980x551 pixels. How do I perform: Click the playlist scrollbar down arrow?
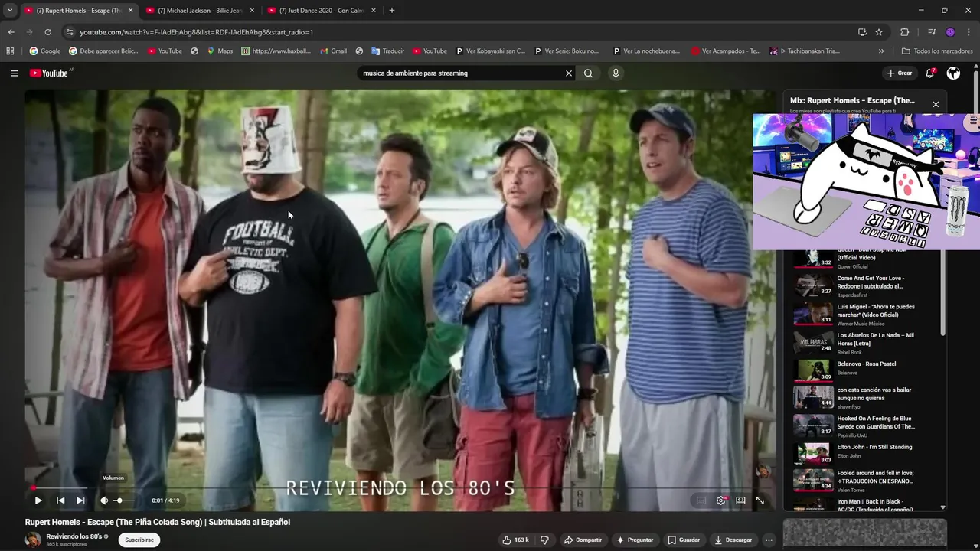coord(942,507)
